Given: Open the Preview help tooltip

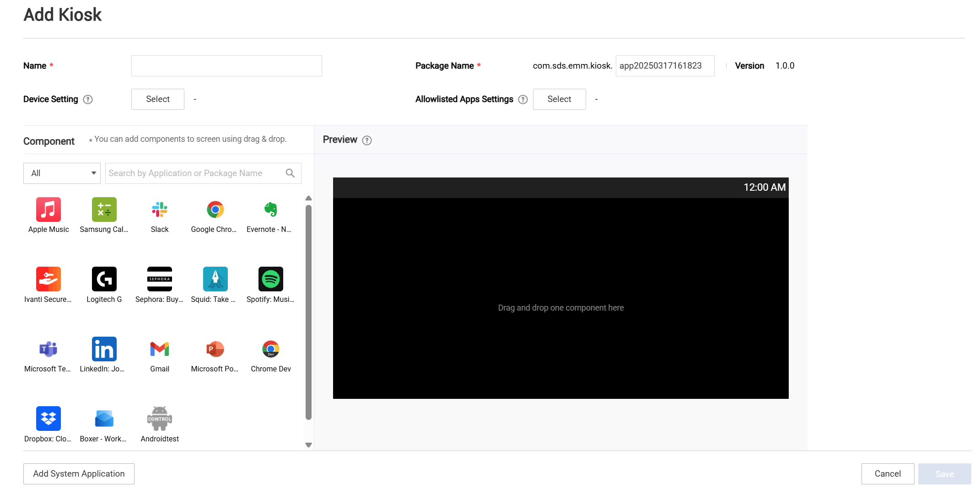Looking at the screenshot, I should 366,140.
